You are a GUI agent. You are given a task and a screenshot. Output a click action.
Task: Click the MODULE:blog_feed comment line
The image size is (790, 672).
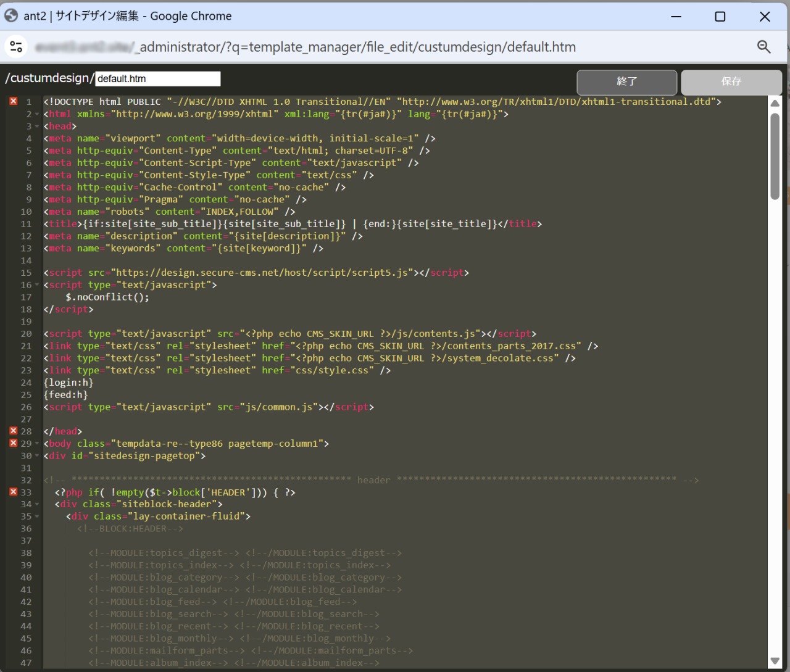(x=223, y=602)
